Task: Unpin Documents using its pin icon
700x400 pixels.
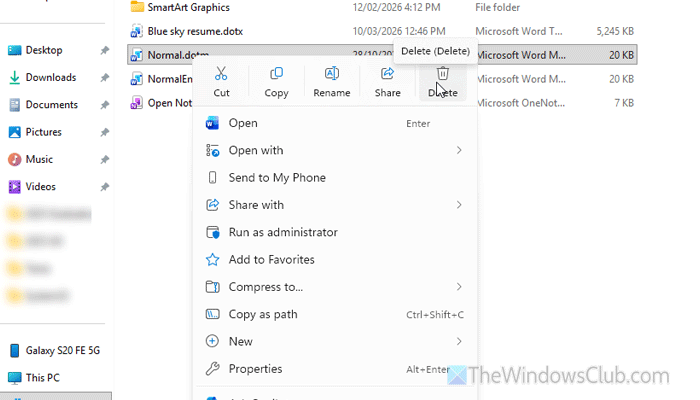Action: 104,105
